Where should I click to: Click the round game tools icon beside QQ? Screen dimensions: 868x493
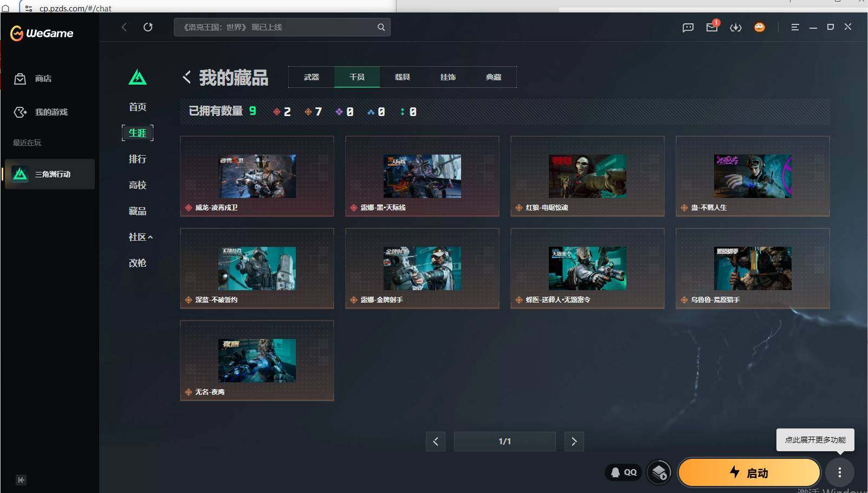(659, 473)
